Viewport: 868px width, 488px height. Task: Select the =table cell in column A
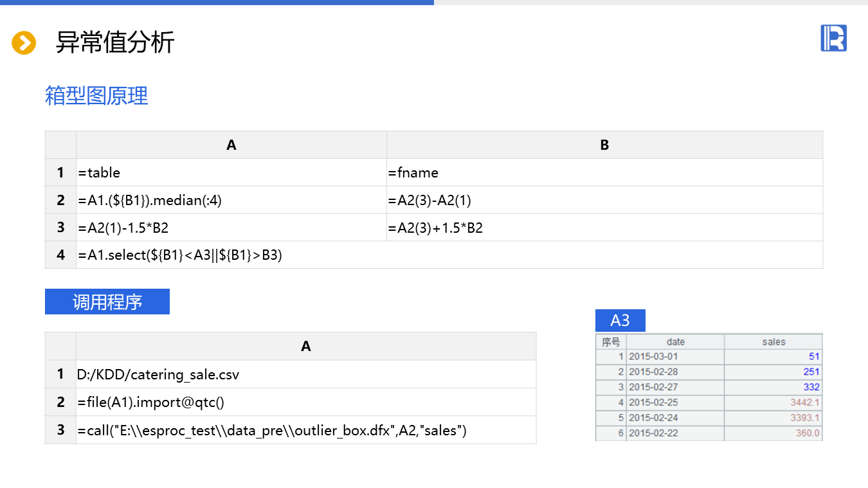[x=231, y=172]
